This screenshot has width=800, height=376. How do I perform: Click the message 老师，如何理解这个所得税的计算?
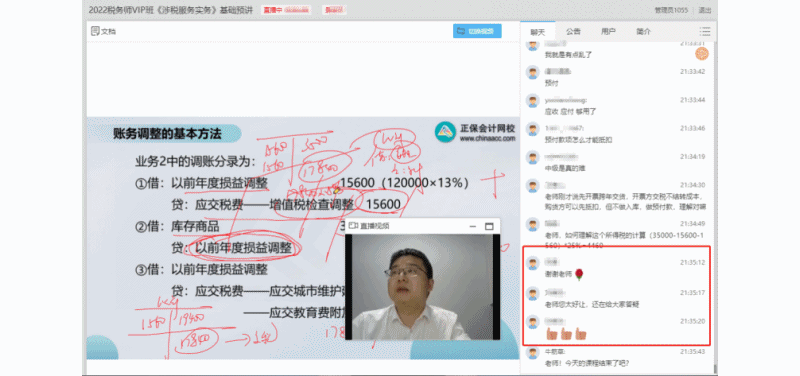(x=625, y=240)
